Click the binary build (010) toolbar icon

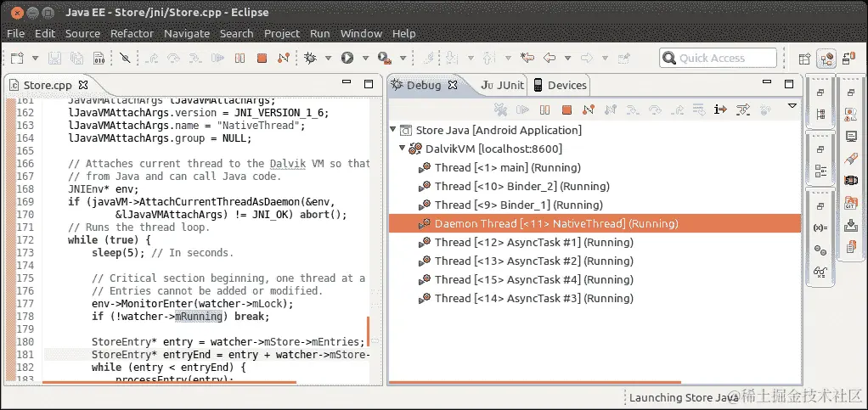(99, 58)
